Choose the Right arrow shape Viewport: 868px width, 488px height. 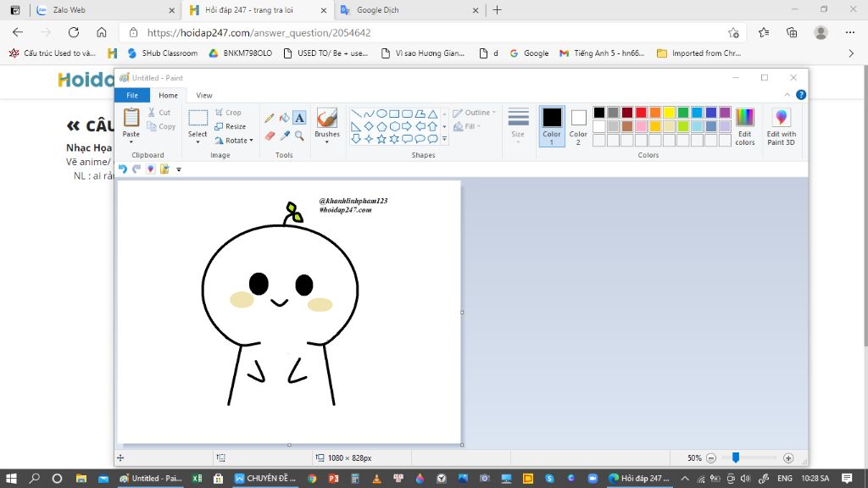tap(407, 126)
